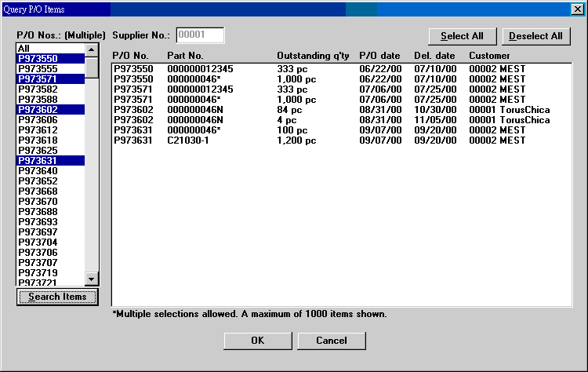Image resolution: width=588 pixels, height=372 pixels.
Task: Click the Outstanding q'ty column header
Action: [312, 56]
